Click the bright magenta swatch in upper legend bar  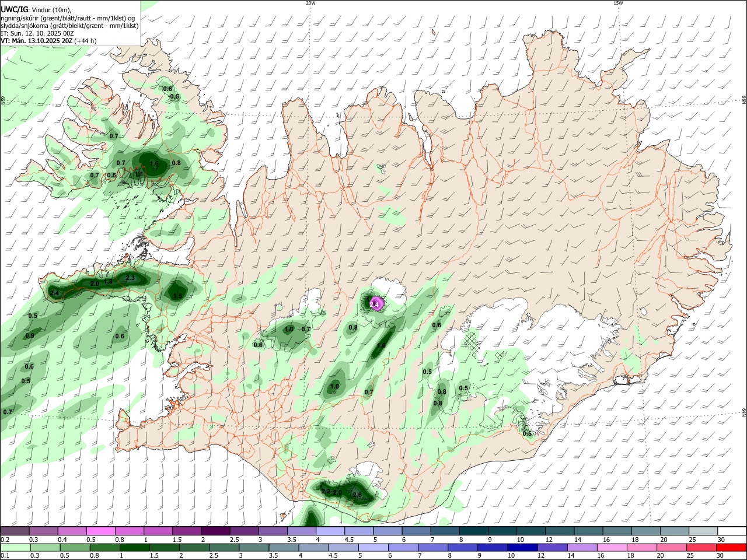click(100, 531)
